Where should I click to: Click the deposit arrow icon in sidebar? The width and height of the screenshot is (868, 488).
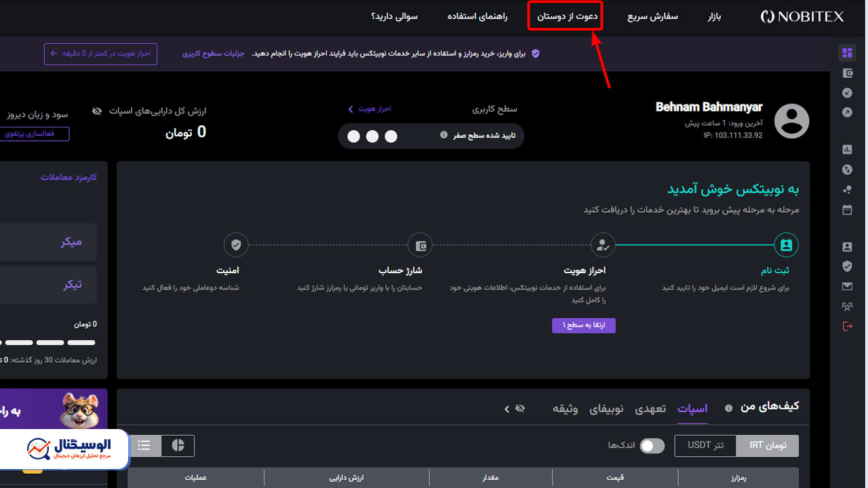click(847, 93)
